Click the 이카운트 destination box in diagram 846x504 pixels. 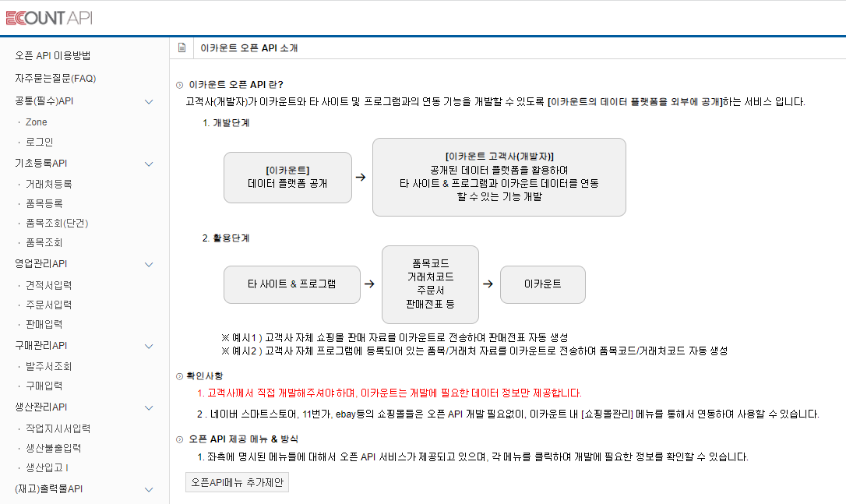[x=543, y=284]
